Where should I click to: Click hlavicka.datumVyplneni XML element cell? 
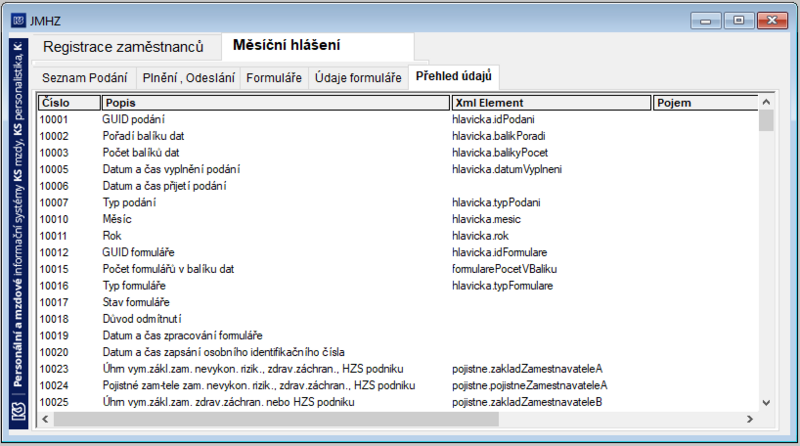tap(507, 169)
